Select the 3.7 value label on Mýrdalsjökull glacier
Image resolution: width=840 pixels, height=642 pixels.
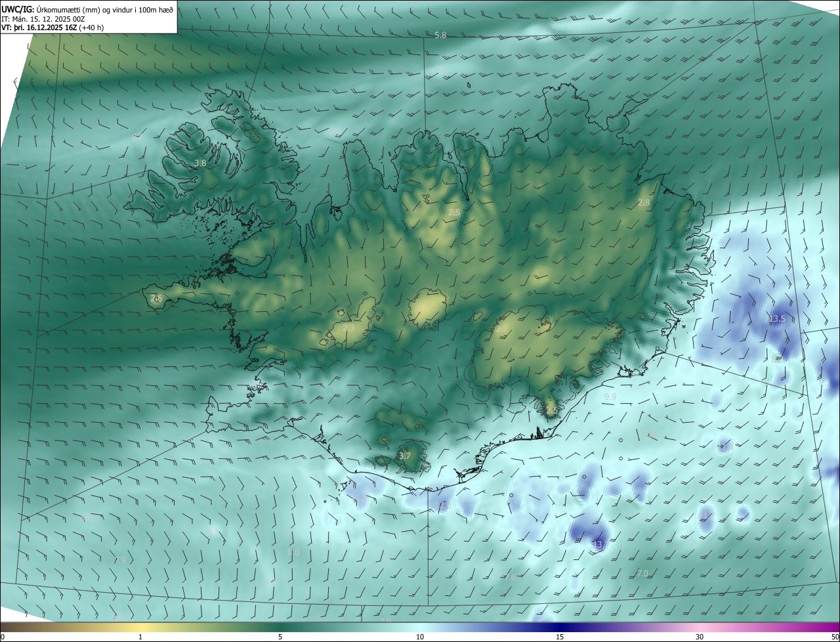point(405,456)
